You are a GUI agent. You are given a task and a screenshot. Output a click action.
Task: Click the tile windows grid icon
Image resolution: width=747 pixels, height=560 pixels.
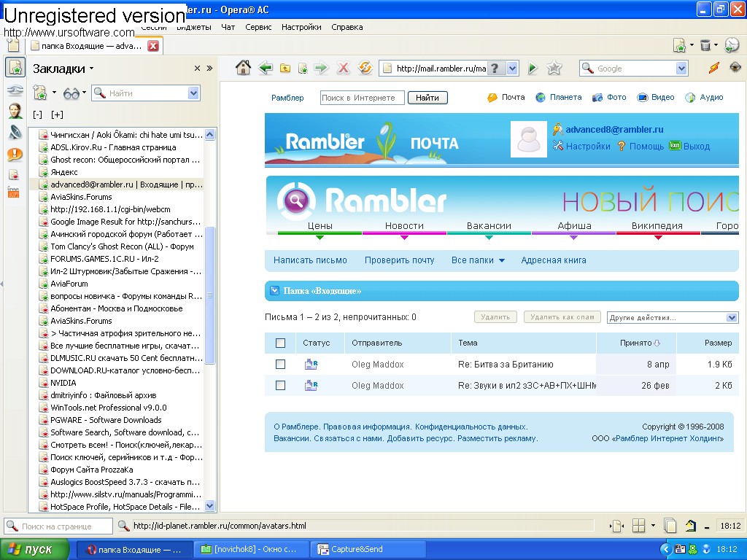[638, 526]
